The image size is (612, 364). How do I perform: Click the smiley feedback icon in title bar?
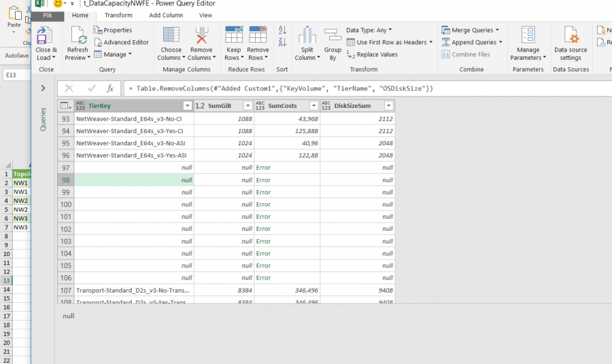click(58, 3)
